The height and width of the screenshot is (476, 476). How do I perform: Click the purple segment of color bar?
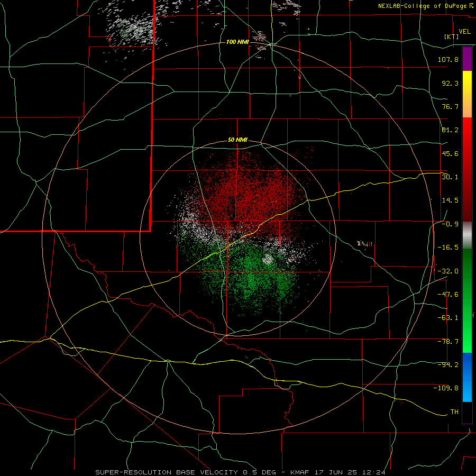click(x=467, y=59)
